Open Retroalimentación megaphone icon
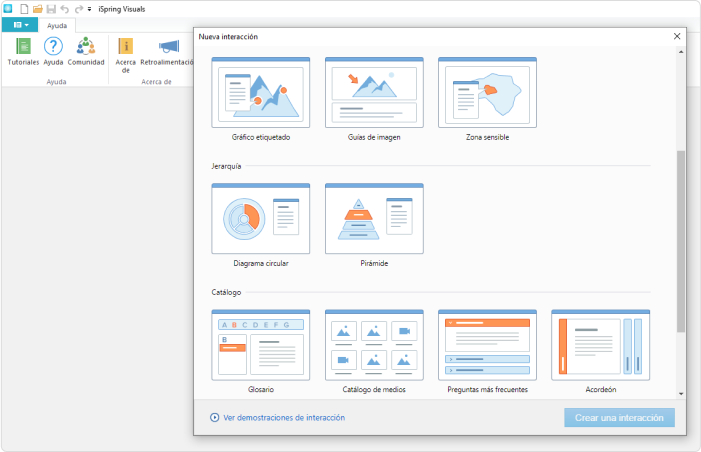This screenshot has width=701, height=452. [169, 46]
